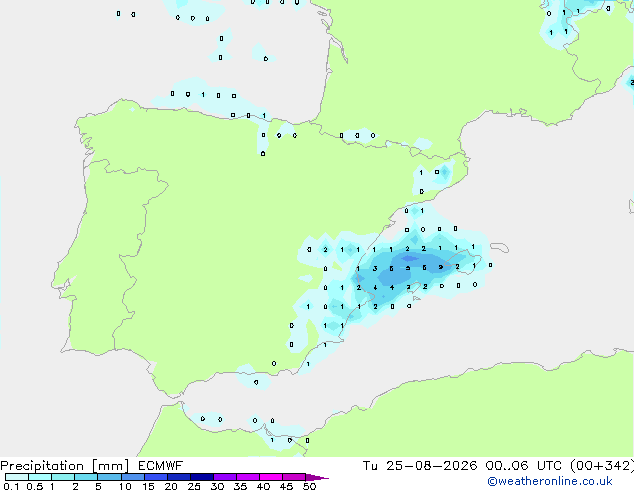
Task: Click the legend label '25'
Action: [194, 486]
